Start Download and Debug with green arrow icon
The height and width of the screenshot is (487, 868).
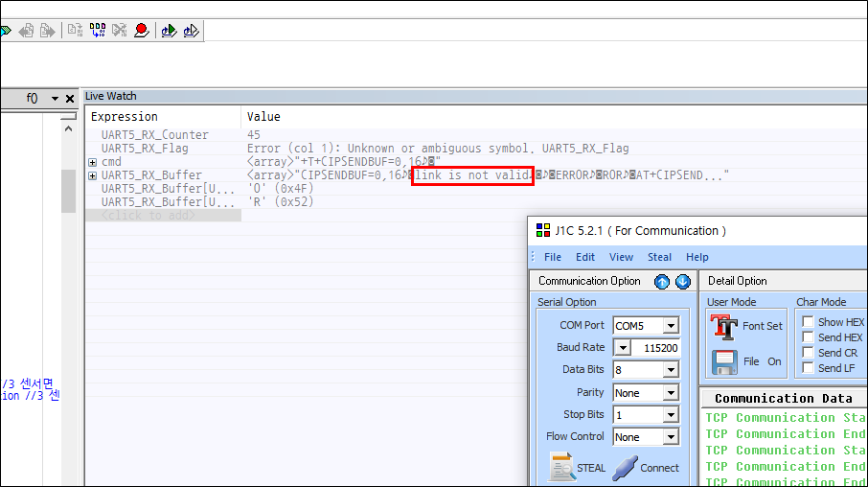point(169,31)
